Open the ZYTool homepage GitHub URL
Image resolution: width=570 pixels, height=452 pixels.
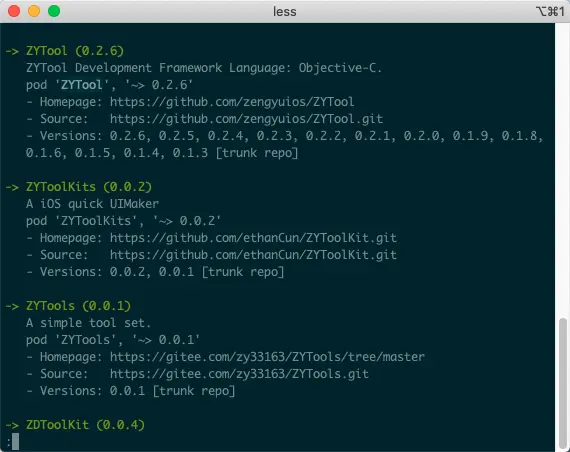coord(232,102)
